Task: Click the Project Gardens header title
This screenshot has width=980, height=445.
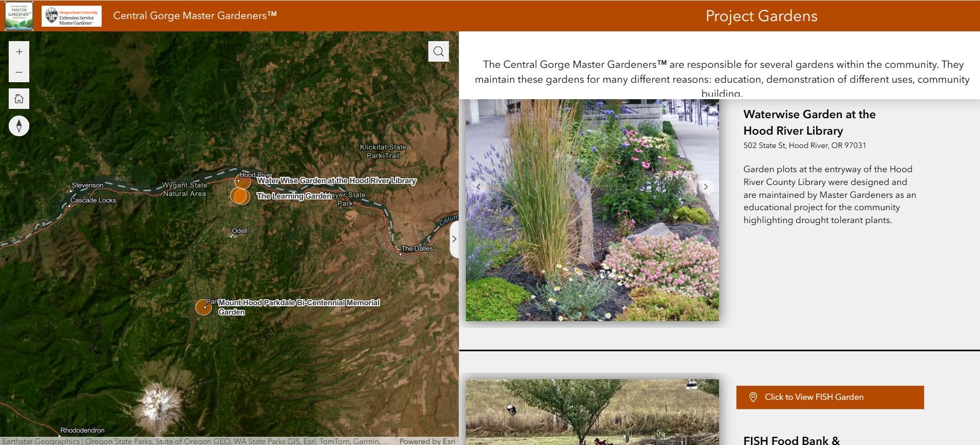Action: [761, 16]
